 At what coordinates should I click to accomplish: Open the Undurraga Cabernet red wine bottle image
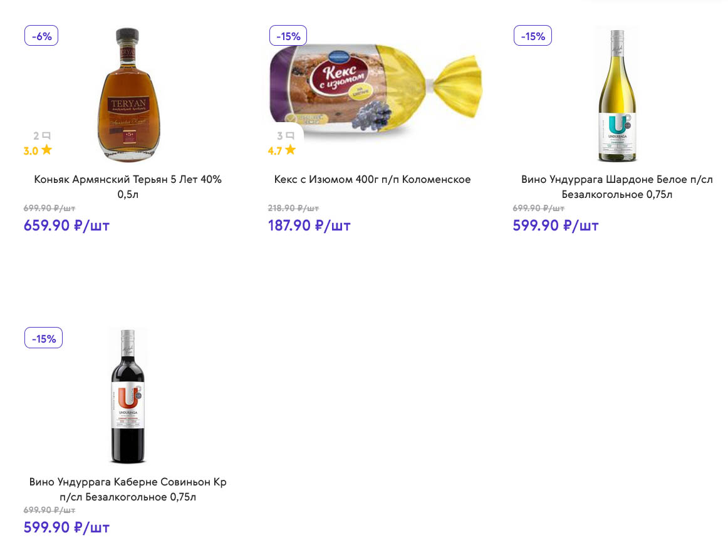(x=127, y=395)
